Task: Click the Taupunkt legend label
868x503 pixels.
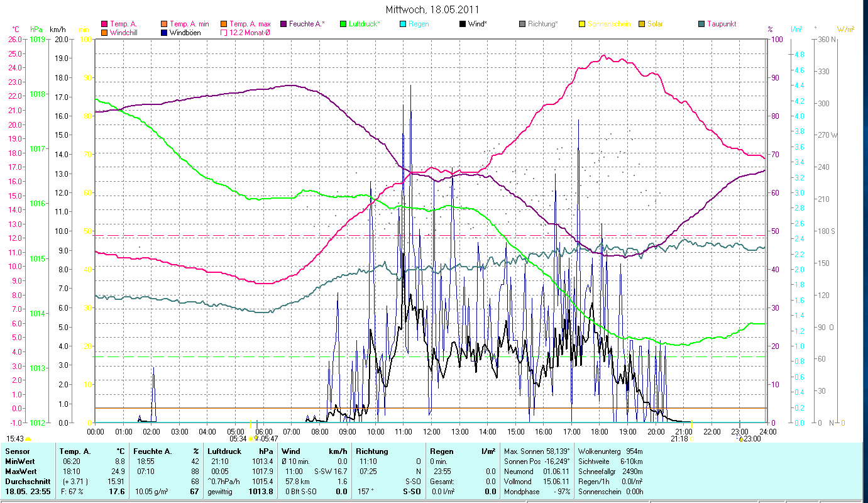Action: [722, 24]
